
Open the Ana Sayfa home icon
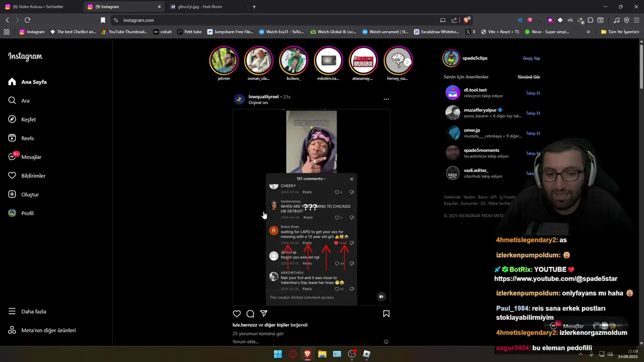(x=12, y=81)
